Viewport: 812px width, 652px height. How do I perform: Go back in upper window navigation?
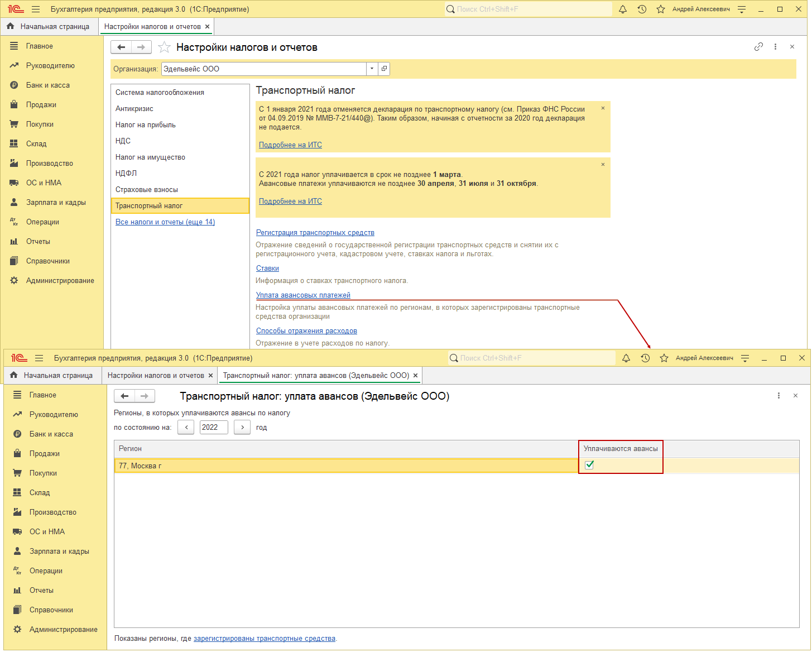click(121, 47)
